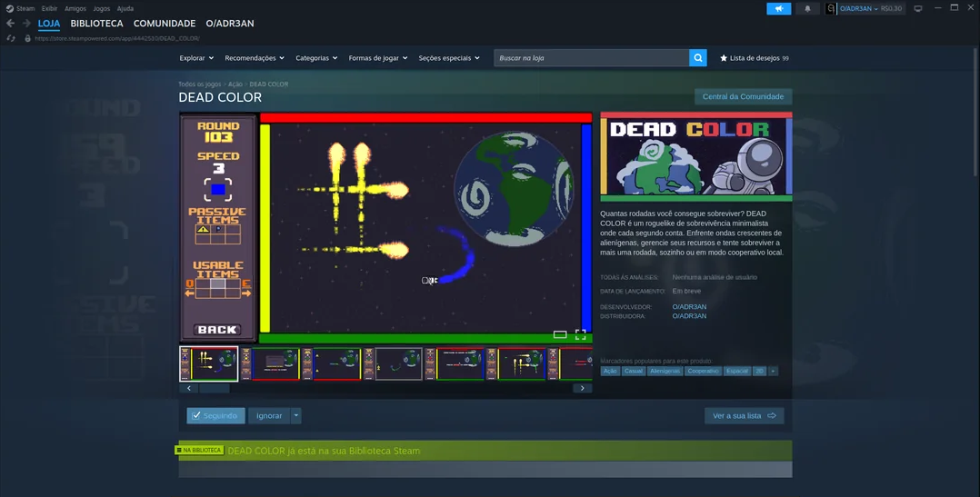Expand the Seções especiais dropdown

pyautogui.click(x=449, y=58)
